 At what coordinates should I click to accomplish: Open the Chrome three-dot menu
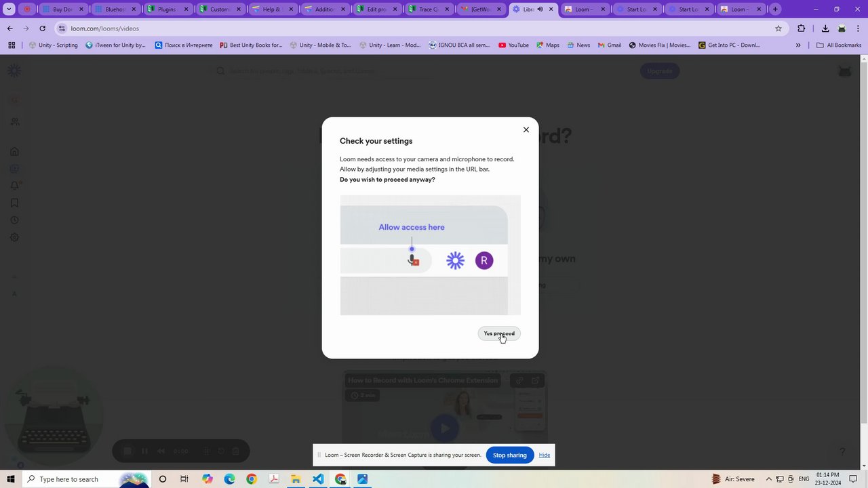pos(859,28)
